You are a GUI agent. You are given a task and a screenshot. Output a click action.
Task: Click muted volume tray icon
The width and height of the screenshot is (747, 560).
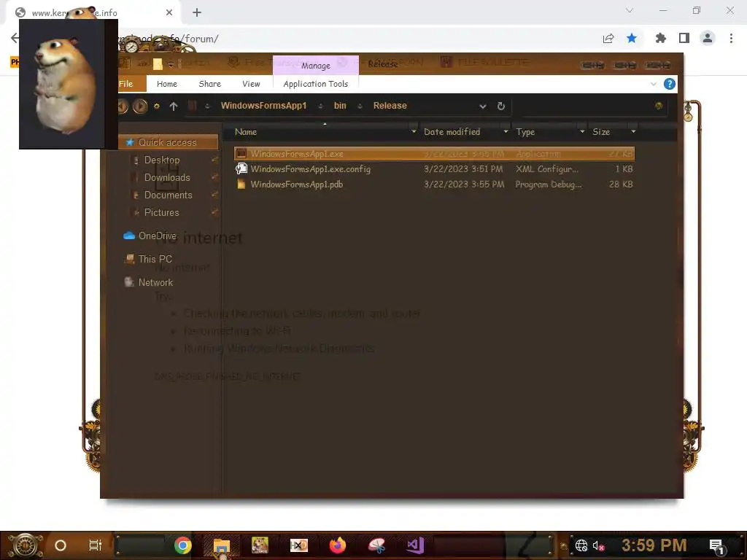pos(598,545)
